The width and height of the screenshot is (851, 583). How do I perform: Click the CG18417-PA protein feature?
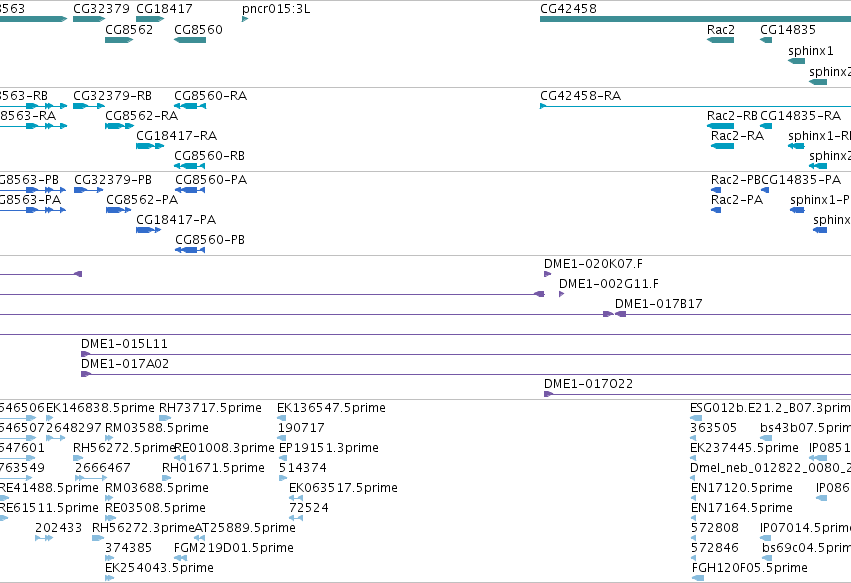[148, 230]
